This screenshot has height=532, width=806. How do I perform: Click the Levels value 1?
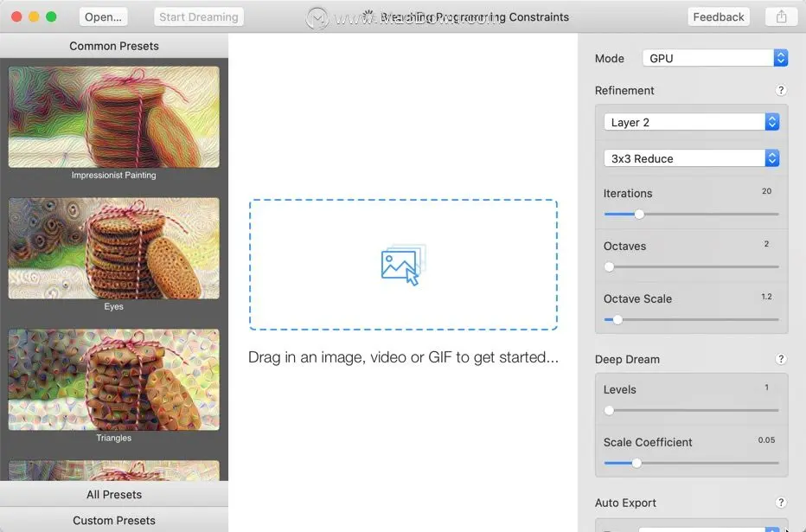tap(766, 387)
